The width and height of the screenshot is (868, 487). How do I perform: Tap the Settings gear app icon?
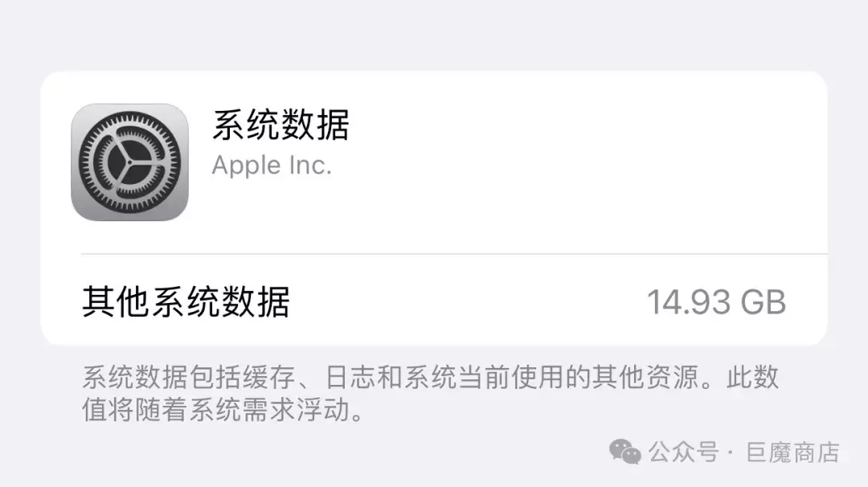click(129, 162)
